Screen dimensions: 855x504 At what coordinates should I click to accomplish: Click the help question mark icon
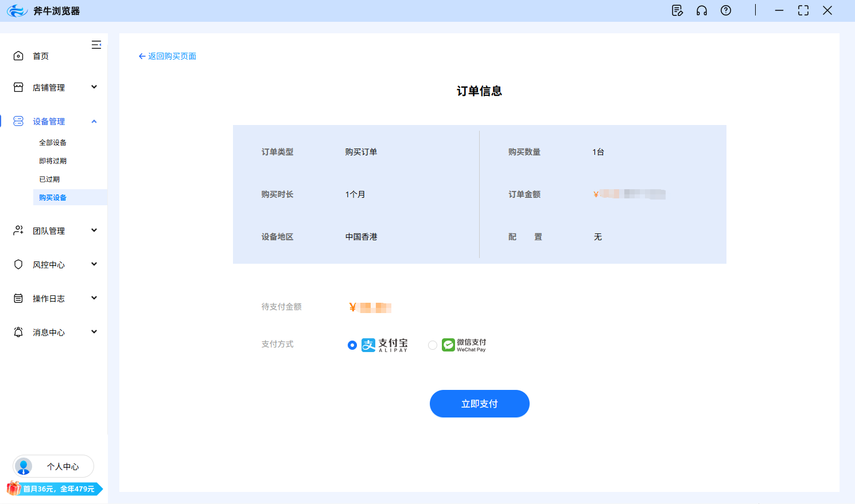point(725,10)
